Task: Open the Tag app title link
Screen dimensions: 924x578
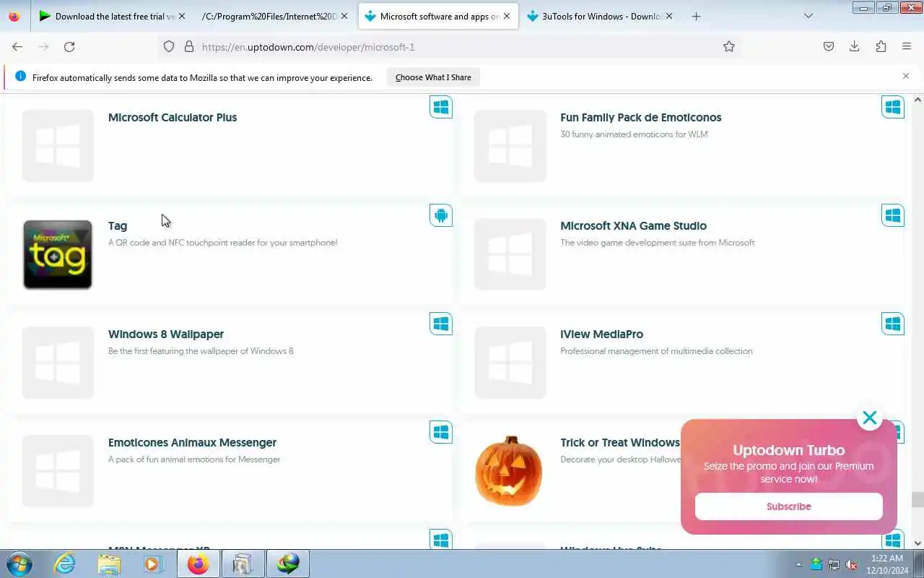Action: tap(118, 226)
